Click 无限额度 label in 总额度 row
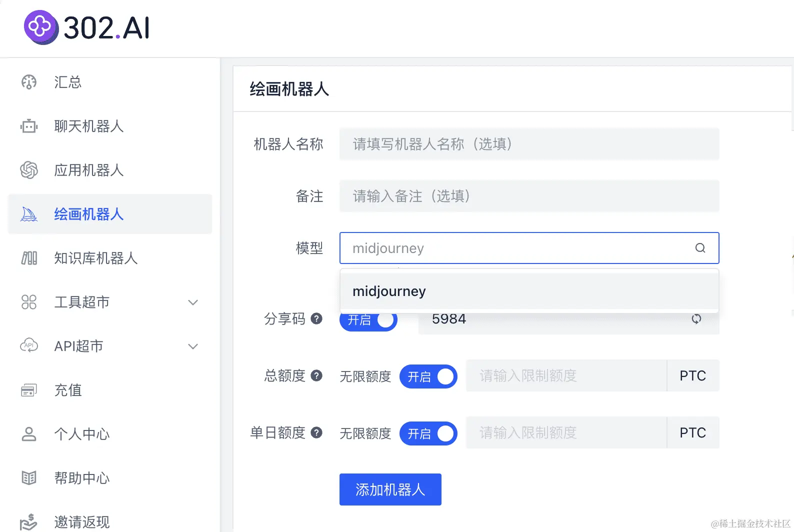The image size is (794, 532). tap(365, 376)
